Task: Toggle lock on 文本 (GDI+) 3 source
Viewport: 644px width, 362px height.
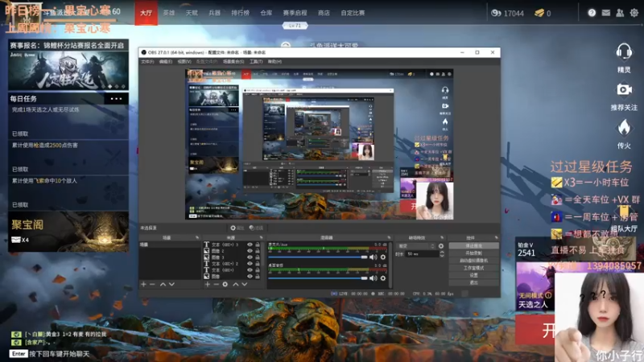Action: point(258,245)
